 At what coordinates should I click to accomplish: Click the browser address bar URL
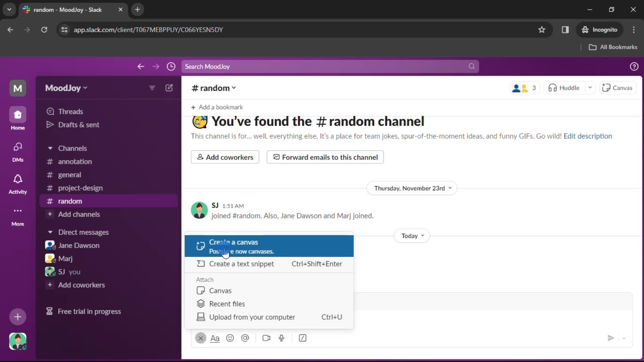tap(148, 29)
